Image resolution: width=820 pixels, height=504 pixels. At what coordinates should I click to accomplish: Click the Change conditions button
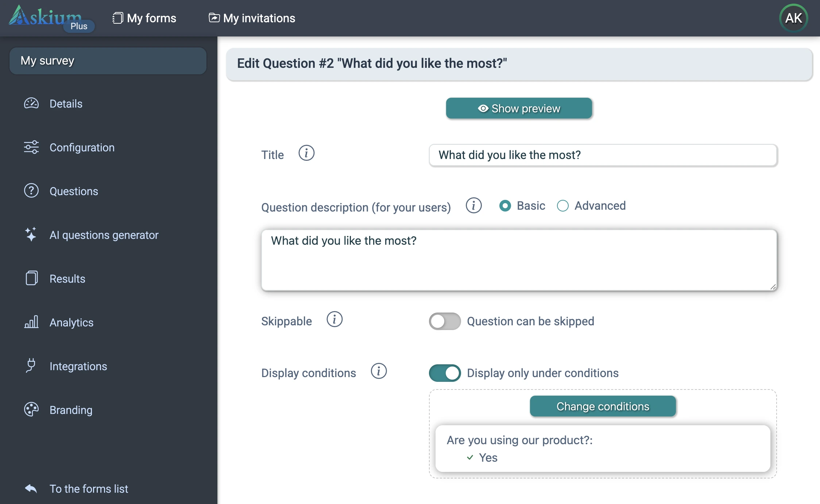[603, 406]
